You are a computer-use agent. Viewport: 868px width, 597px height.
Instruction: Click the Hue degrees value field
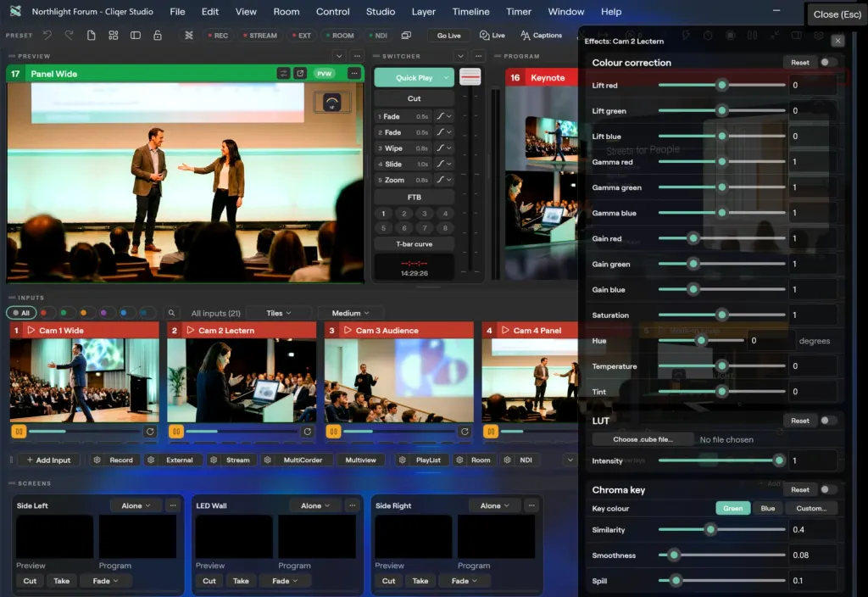coord(771,340)
